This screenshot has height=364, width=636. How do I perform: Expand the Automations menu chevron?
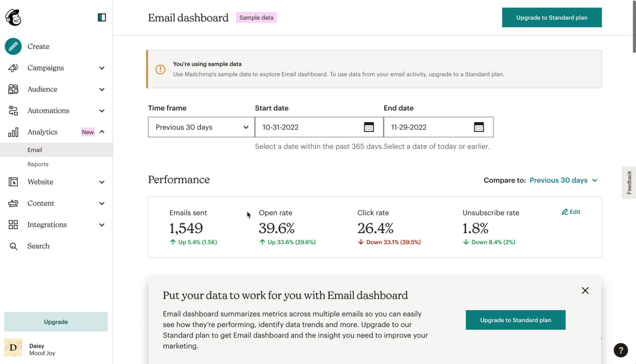coord(102,111)
